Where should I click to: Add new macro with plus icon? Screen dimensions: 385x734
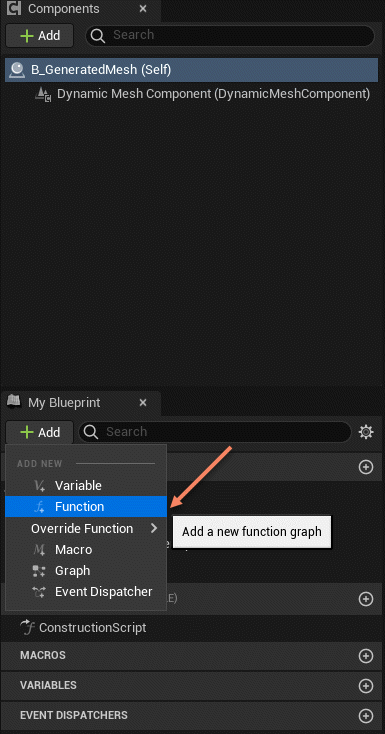[366, 656]
